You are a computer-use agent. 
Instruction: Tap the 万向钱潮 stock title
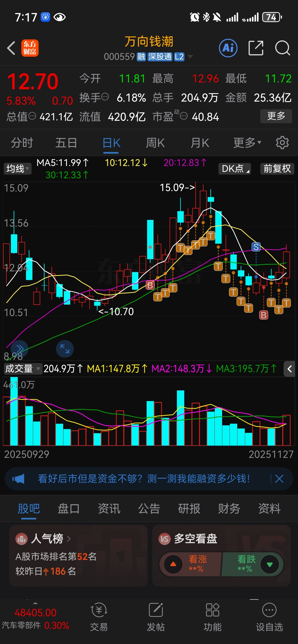(x=149, y=41)
